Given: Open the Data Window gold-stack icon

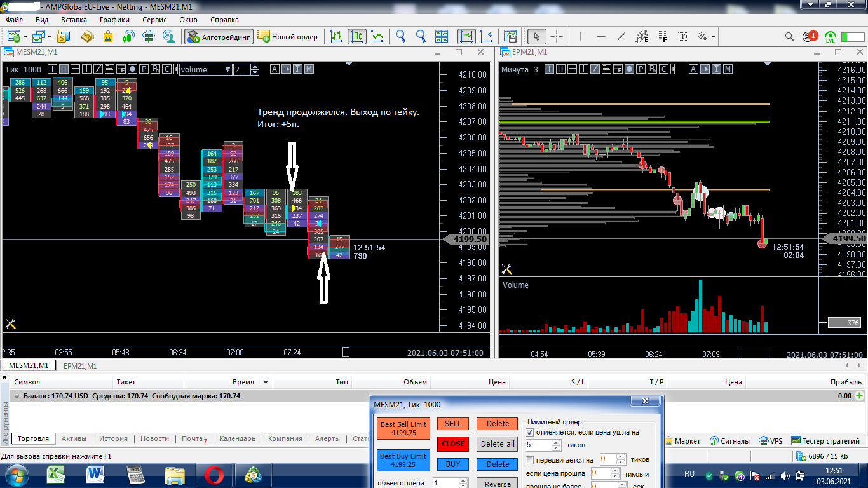Looking at the screenshot, I should pos(88,36).
